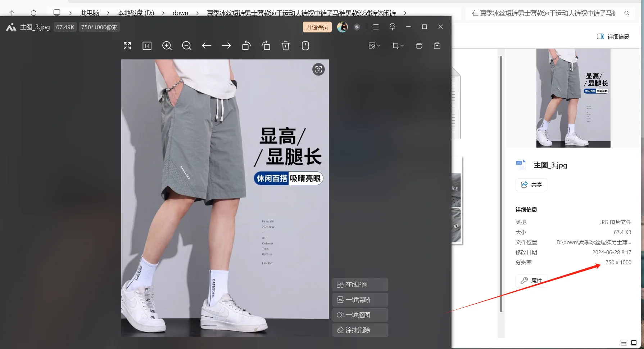Screen dimensions: 644x349
Task: View image at 1:1 actual size
Action: tap(147, 46)
